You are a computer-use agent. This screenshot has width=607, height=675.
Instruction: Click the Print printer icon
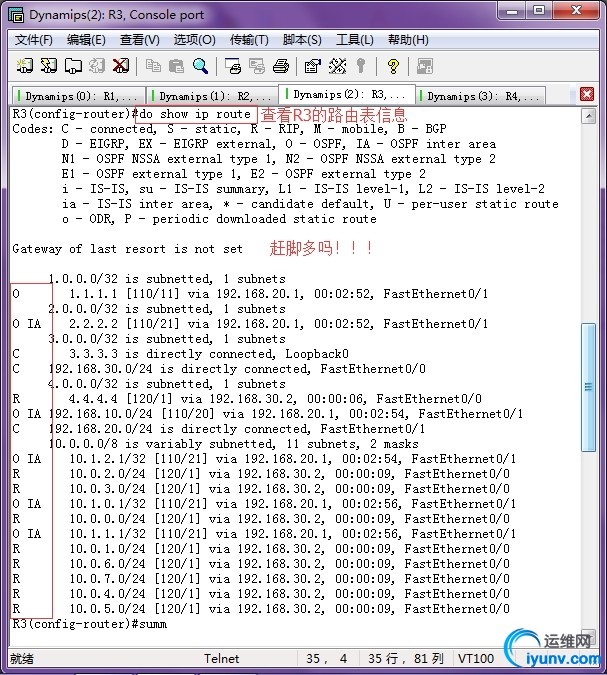click(x=281, y=66)
